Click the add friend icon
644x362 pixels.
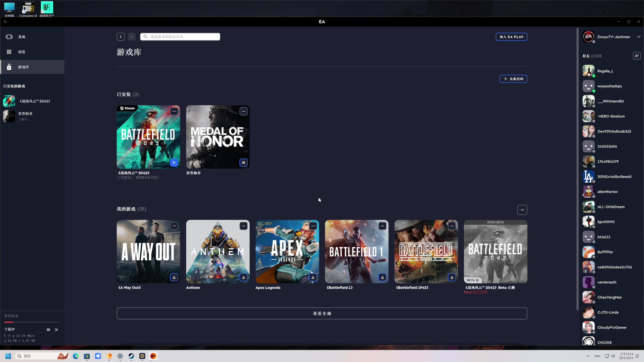(x=637, y=56)
